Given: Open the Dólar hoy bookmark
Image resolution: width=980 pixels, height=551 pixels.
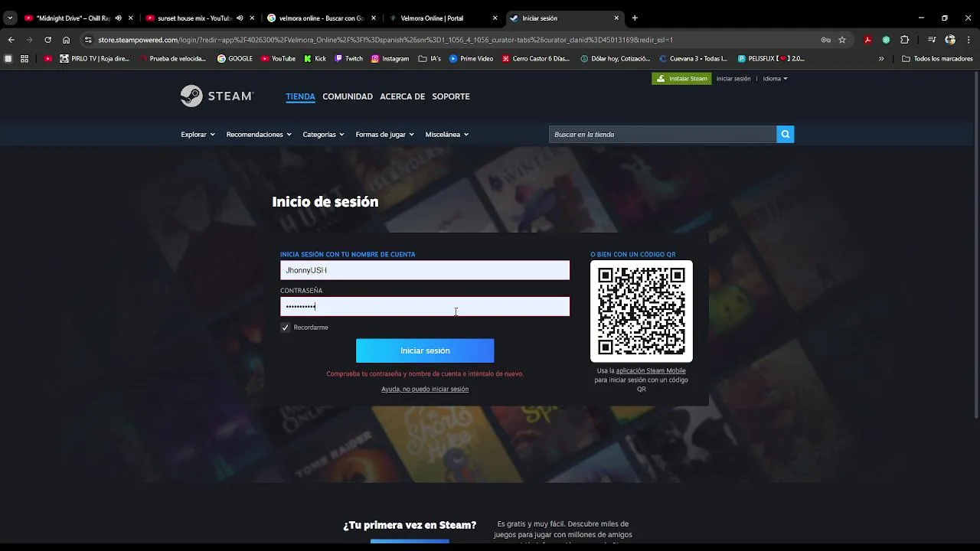Looking at the screenshot, I should click(x=616, y=58).
